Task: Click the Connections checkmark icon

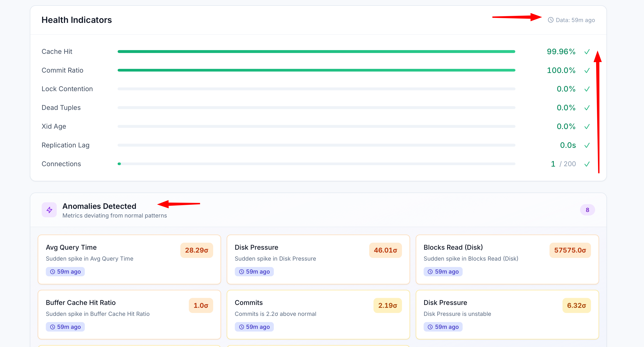Action: coord(587,164)
